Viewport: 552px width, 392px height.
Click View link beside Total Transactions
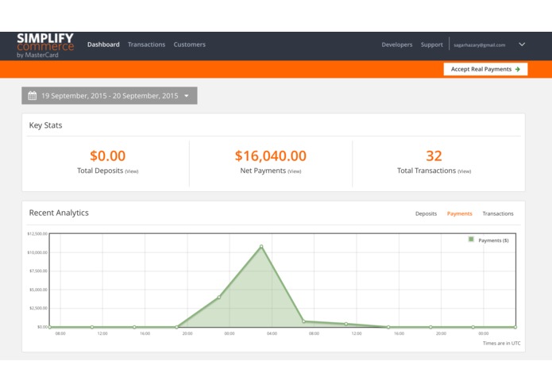pos(465,171)
